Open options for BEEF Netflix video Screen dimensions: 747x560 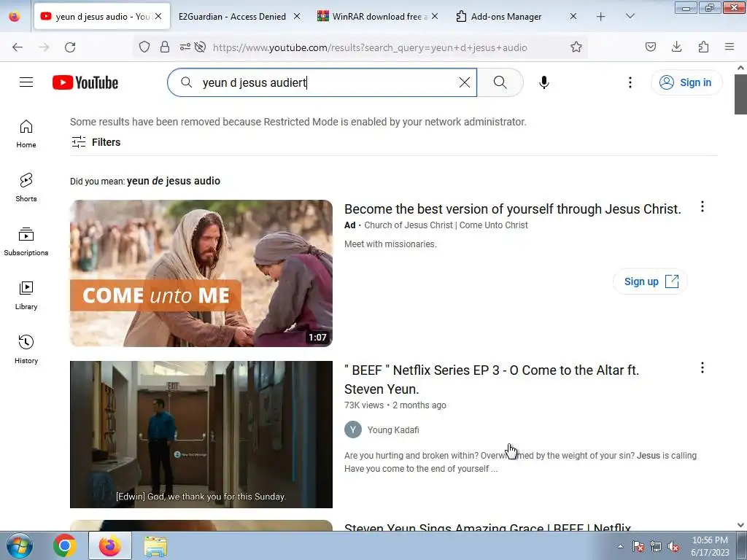click(703, 367)
